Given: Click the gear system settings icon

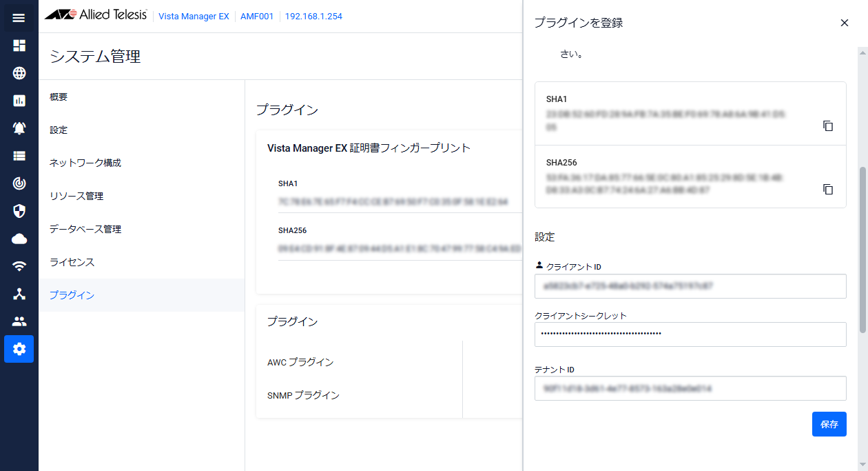Looking at the screenshot, I should click(19, 349).
